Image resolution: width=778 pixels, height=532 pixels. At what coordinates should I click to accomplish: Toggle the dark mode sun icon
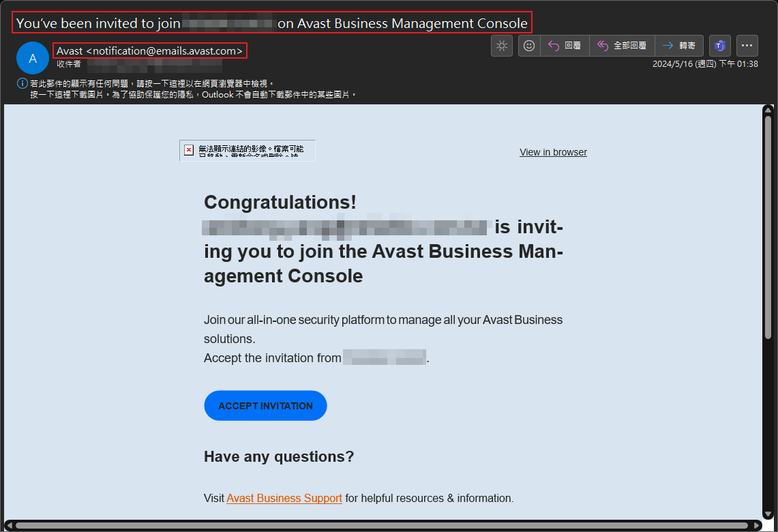pyautogui.click(x=502, y=46)
